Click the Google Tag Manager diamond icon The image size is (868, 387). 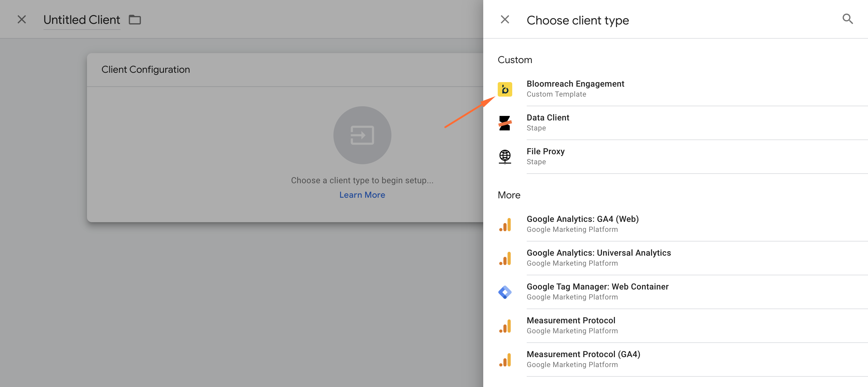coord(505,292)
